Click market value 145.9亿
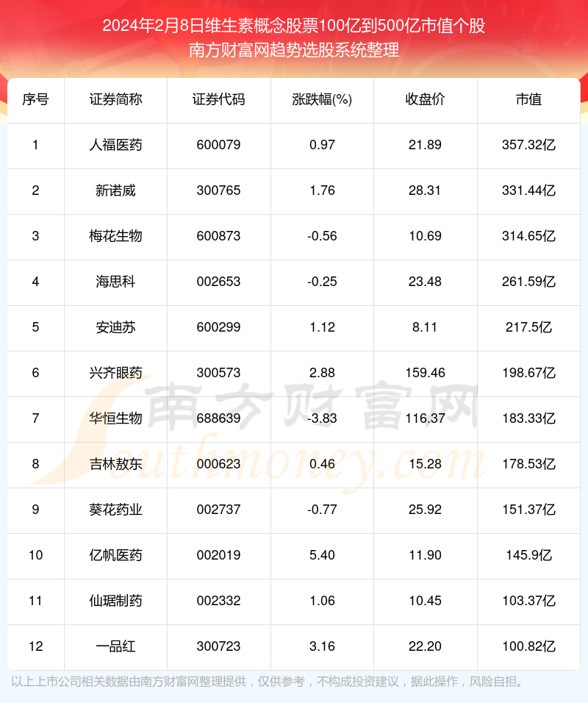The height and width of the screenshot is (703, 588). coord(529,555)
